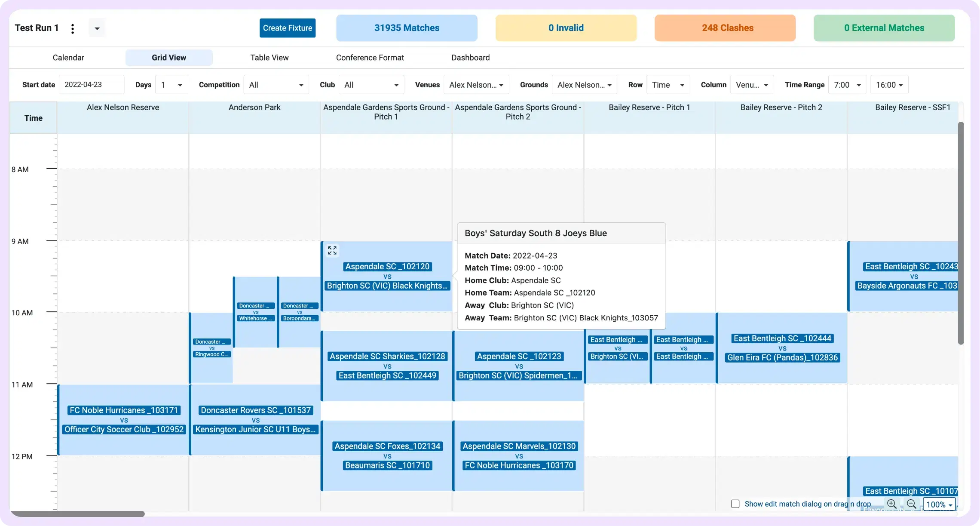Viewport: 980px width, 526px height.
Task: Open the 0 External Matches summary
Action: click(x=884, y=28)
